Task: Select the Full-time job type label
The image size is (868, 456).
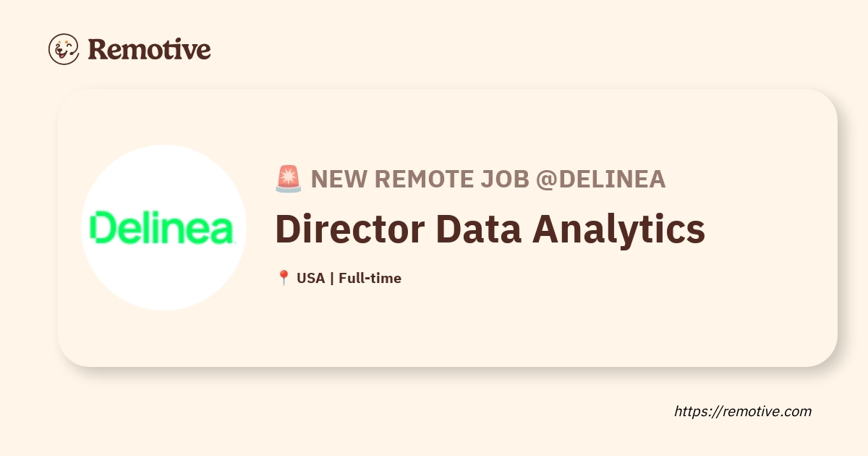Action: pos(370,278)
